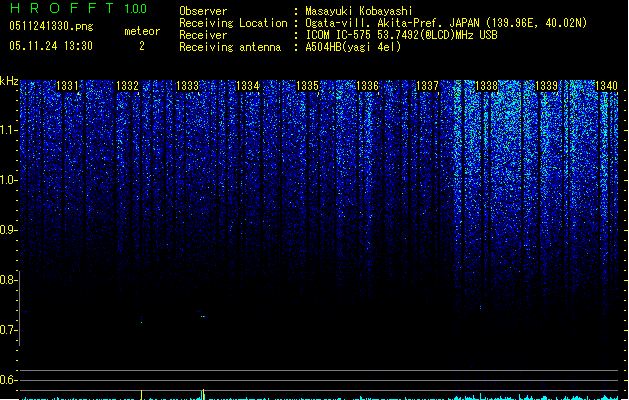Click the meteor count label
629x400 pixels.
click(x=142, y=31)
